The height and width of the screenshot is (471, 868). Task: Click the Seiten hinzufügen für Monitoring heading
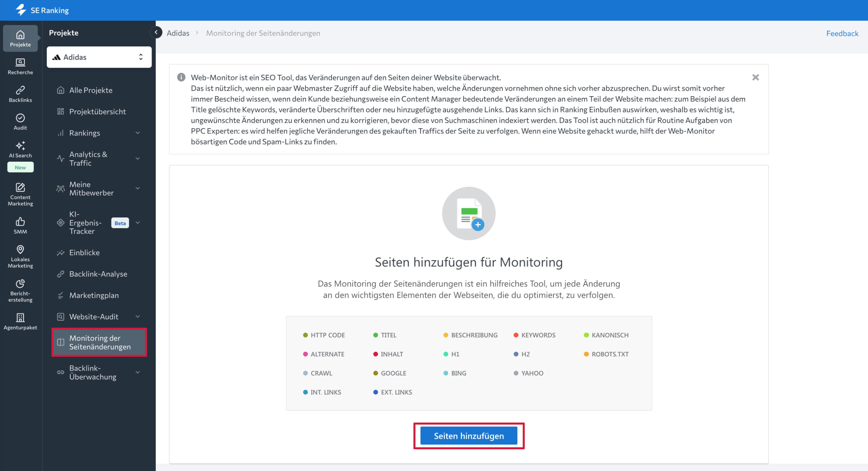pyautogui.click(x=469, y=262)
